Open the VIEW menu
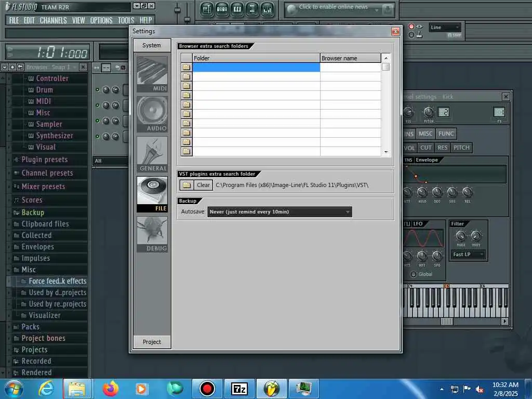532x399 pixels. (x=78, y=20)
